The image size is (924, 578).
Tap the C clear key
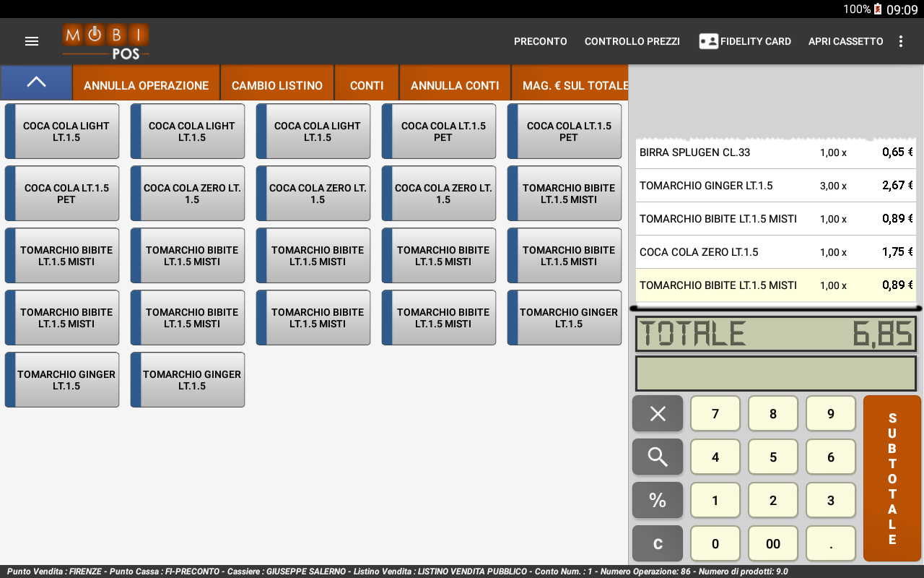click(658, 543)
